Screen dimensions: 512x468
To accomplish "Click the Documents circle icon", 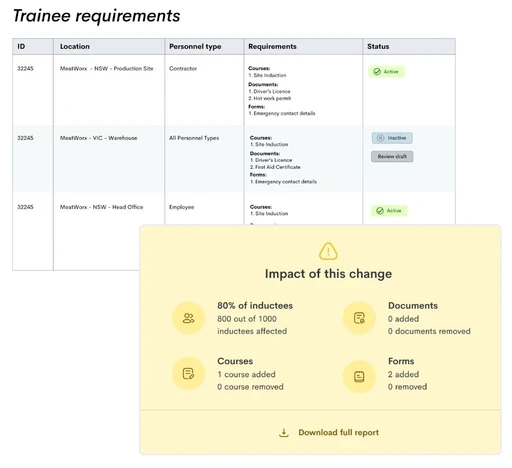I will [359, 318].
